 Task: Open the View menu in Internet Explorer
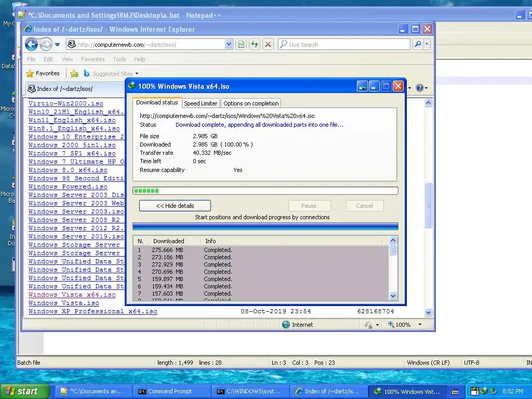67,59
